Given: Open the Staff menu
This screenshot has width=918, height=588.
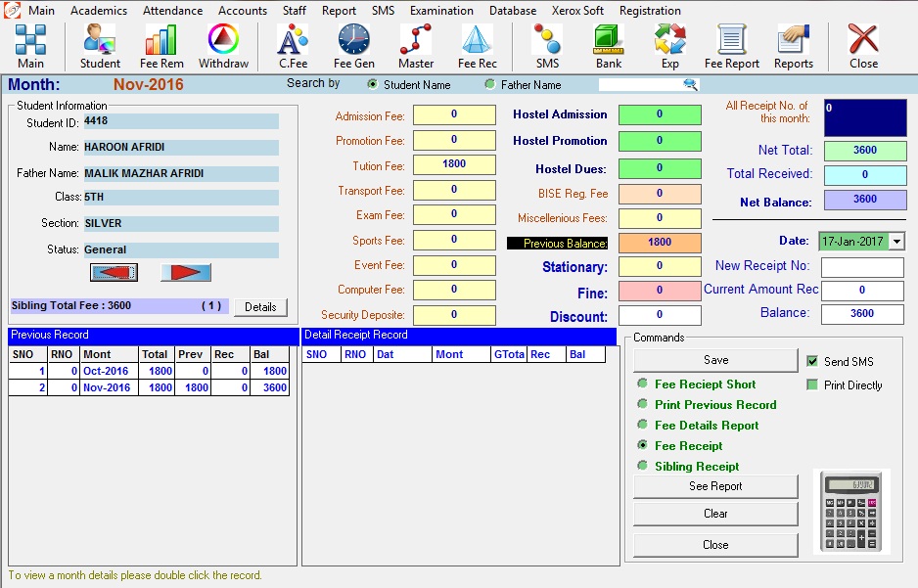Looking at the screenshot, I should pyautogui.click(x=294, y=11).
